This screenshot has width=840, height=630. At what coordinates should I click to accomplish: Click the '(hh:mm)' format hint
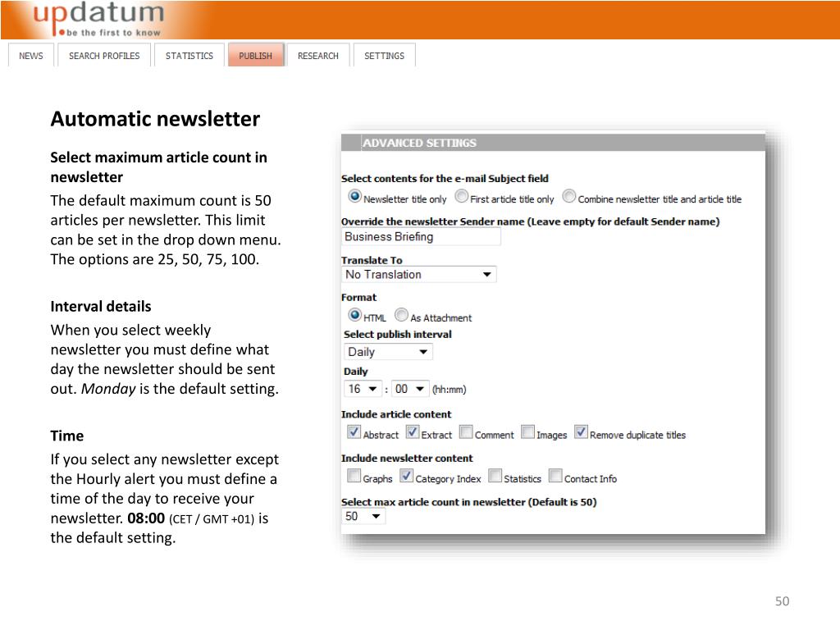click(449, 390)
